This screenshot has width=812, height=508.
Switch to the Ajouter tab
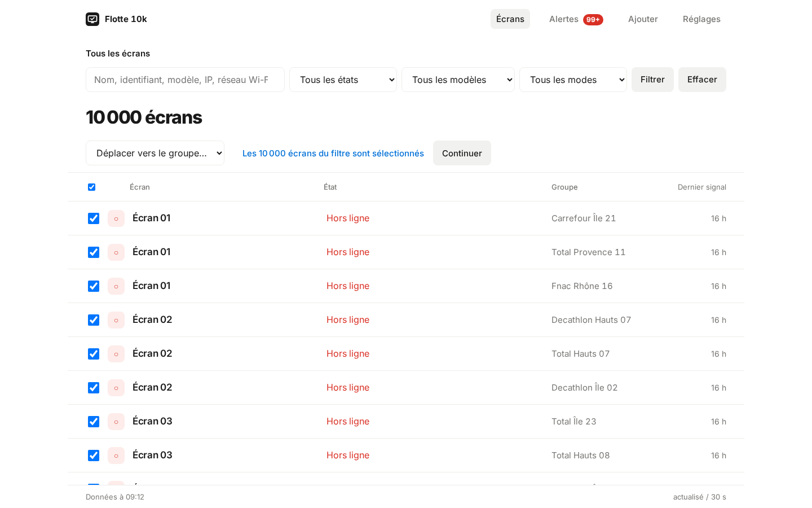click(643, 19)
